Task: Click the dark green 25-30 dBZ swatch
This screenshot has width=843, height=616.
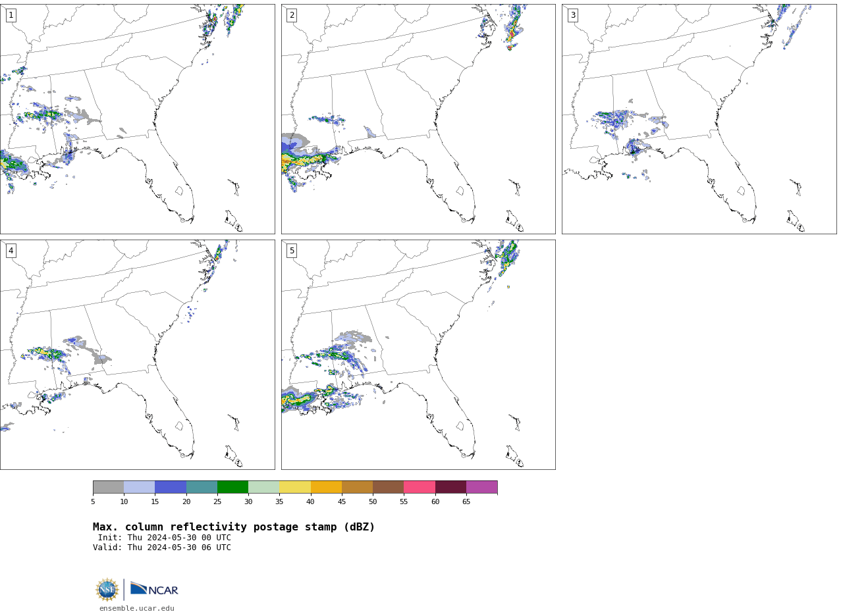Action: 232,487
